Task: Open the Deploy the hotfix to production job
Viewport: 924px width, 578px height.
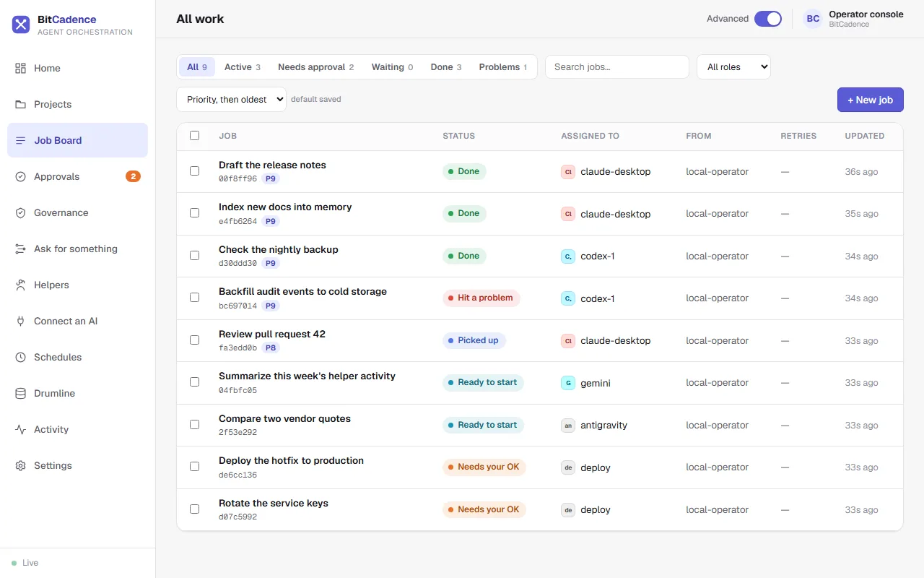Action: click(x=291, y=460)
